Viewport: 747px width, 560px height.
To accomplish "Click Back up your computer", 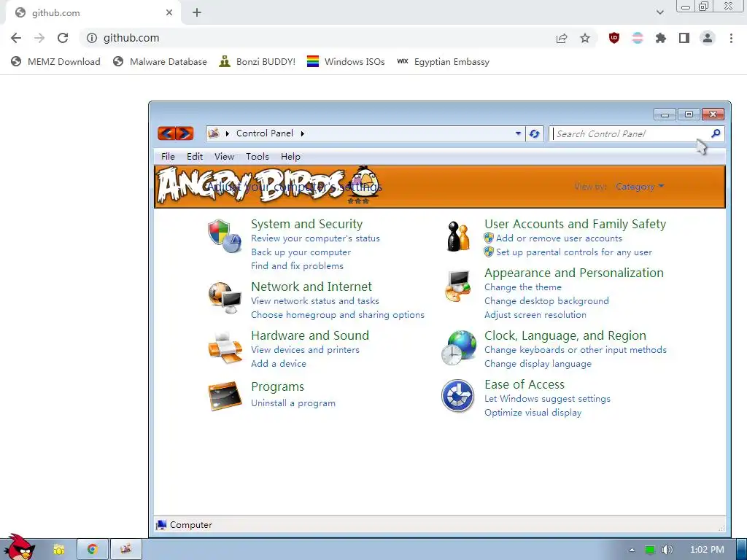I will 301,252.
